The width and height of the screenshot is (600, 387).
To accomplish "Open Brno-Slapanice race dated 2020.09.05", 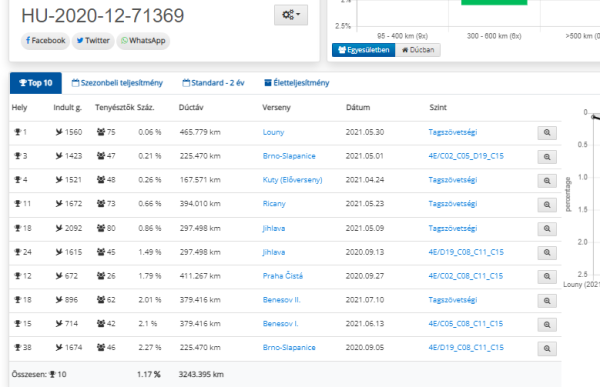I will [289, 348].
